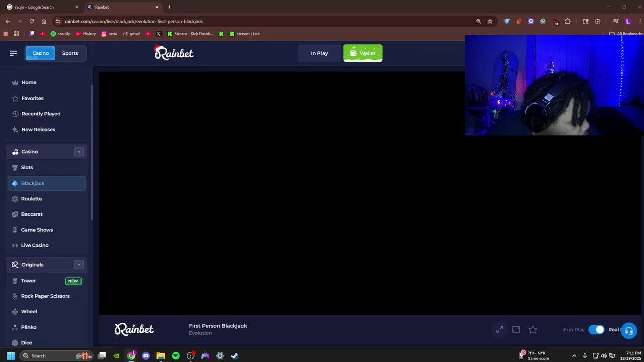Image resolution: width=644 pixels, height=362 pixels.
Task: Click the Casino section header label
Action: click(29, 152)
